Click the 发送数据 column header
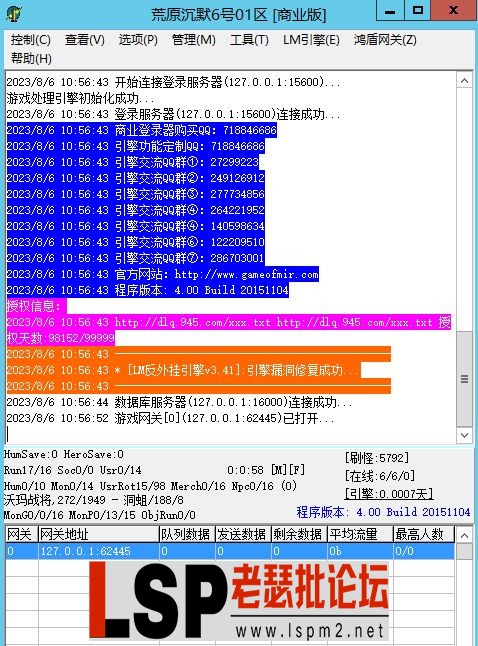This screenshot has width=478, height=646. coord(243,534)
